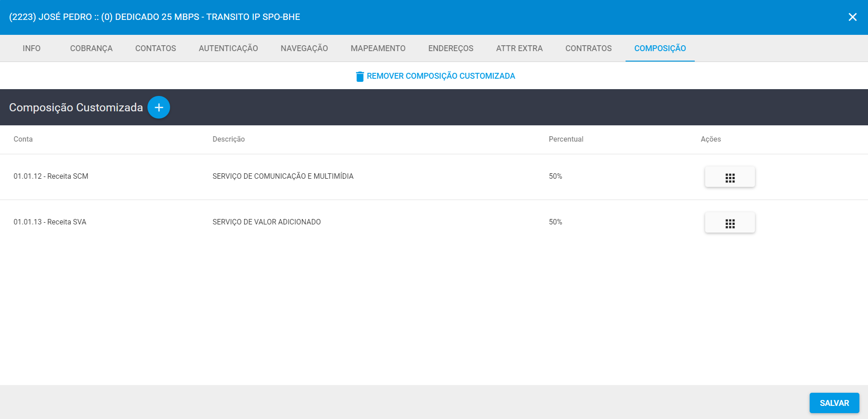The width and height of the screenshot is (868, 419).
Task: Click the Conta column header
Action: tap(23, 139)
